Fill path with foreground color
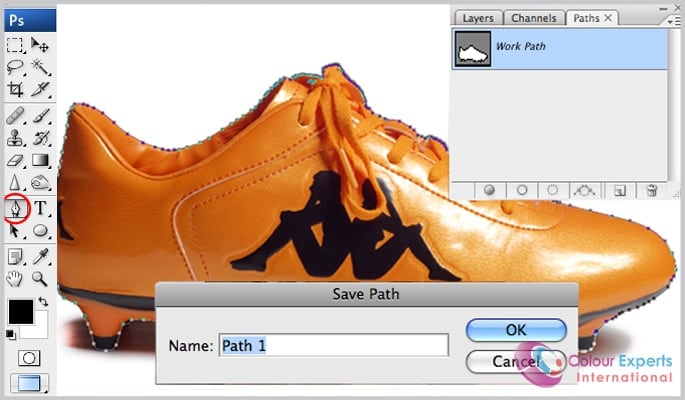The width and height of the screenshot is (685, 400). 490,190
